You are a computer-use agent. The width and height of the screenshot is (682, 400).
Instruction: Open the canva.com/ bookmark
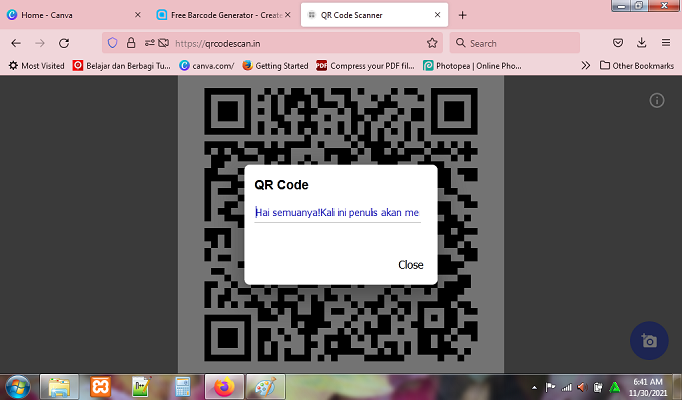(207, 66)
